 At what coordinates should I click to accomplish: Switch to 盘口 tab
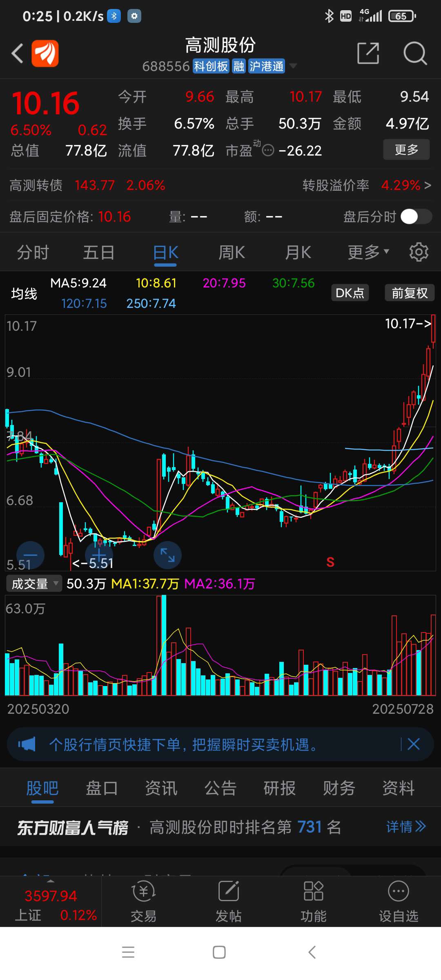coord(102,788)
